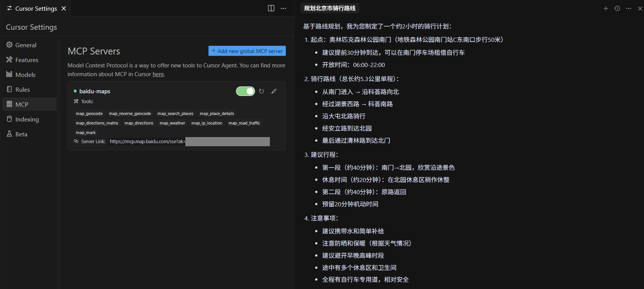
Task: Open chat panel more options ellipsis
Action: tap(628, 8)
